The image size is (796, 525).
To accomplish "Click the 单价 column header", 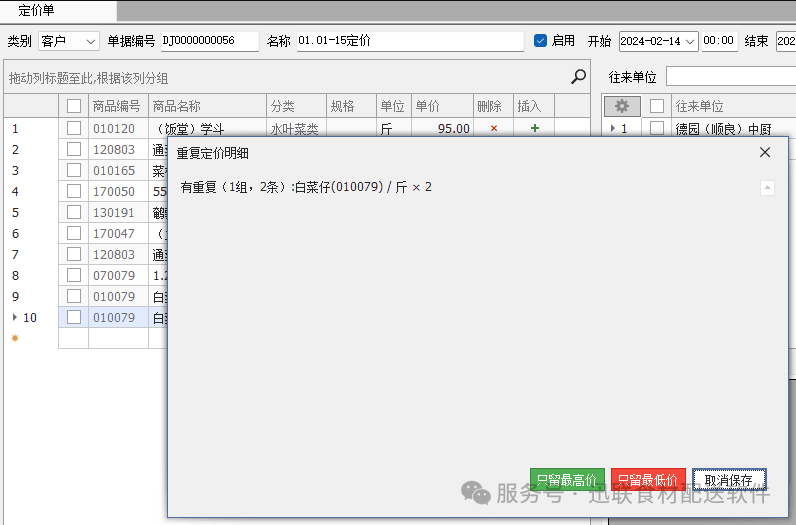I will tap(442, 106).
